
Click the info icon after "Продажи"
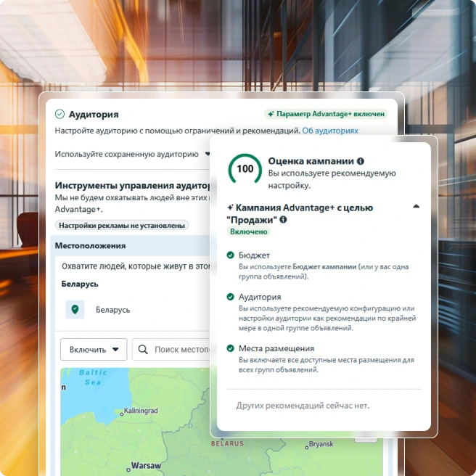pos(283,219)
